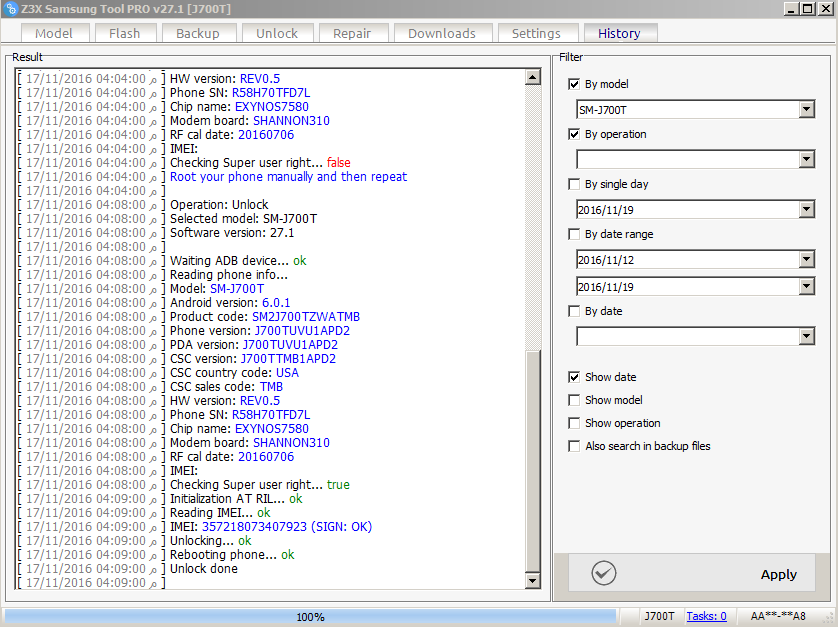Click the 'Unlocking... ok' log line
Screen dimensions: 838x627
211,541
